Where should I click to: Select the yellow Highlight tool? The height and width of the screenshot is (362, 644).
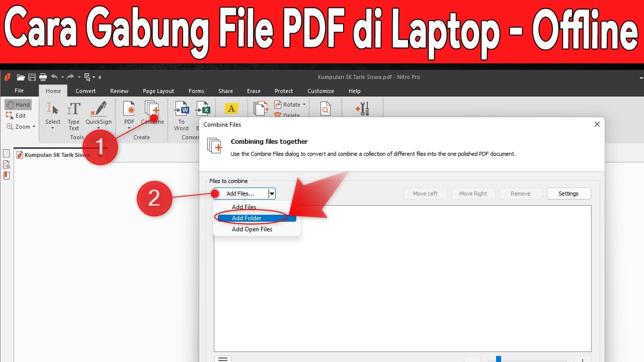point(231,108)
